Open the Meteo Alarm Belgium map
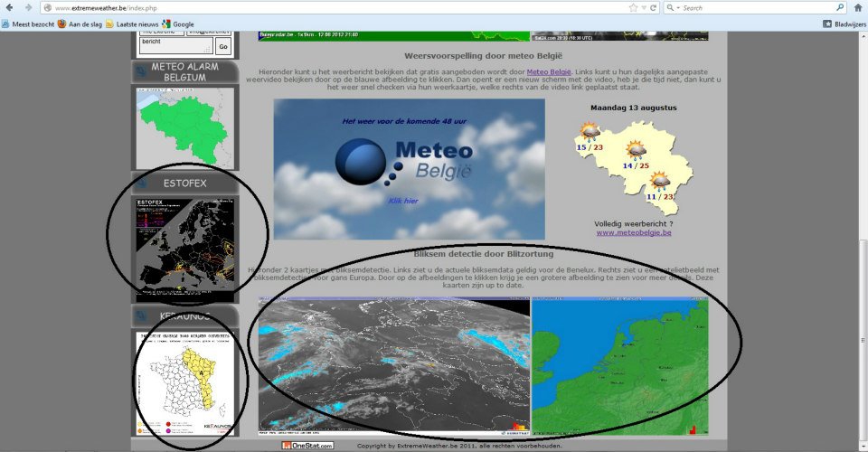 [184, 127]
